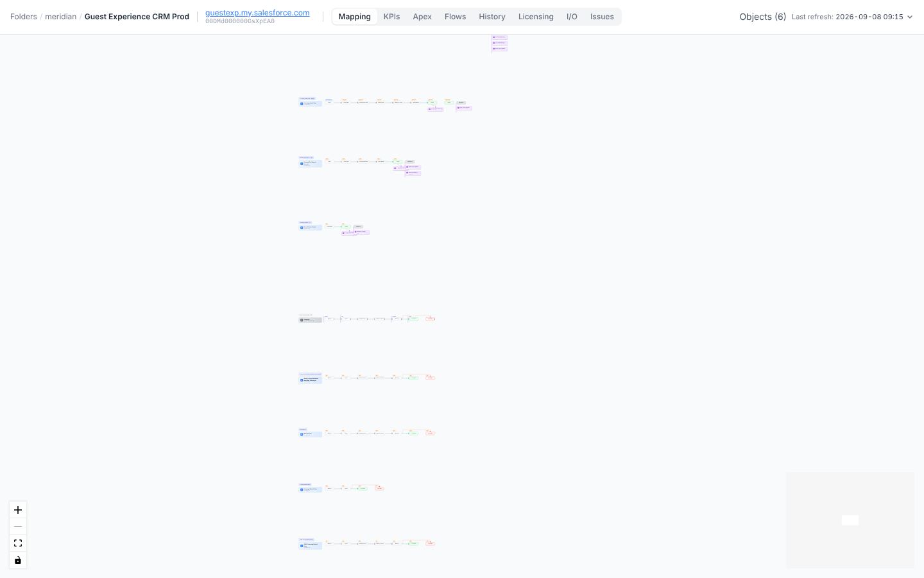Go to the Flows tab
The height and width of the screenshot is (578, 924).
455,17
